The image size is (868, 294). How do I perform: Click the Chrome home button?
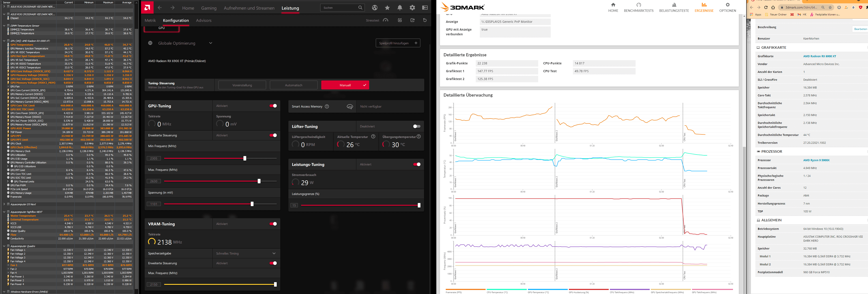click(773, 7)
